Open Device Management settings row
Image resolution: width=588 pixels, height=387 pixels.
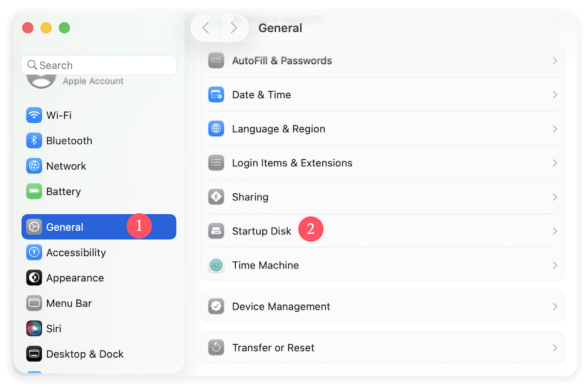(x=281, y=307)
